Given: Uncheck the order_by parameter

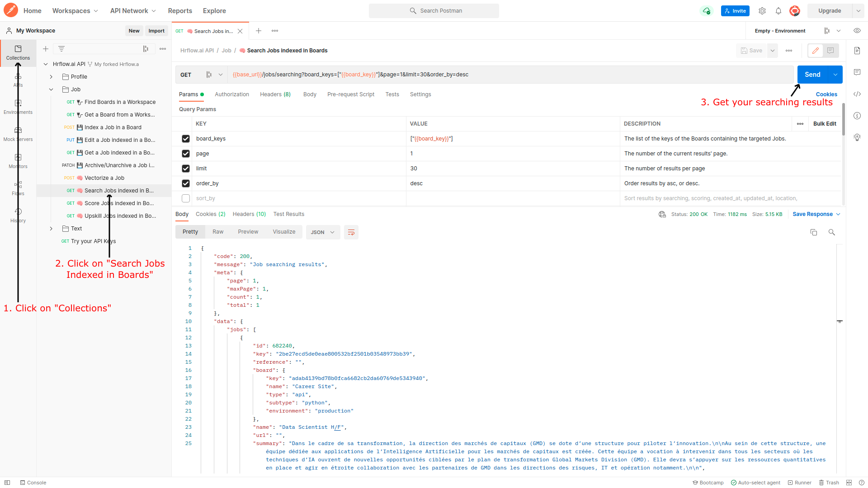Looking at the screenshot, I should tap(186, 183).
